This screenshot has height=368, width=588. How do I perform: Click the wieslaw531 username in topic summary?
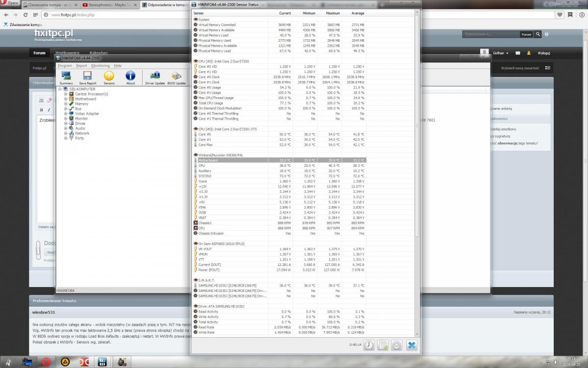(x=44, y=312)
